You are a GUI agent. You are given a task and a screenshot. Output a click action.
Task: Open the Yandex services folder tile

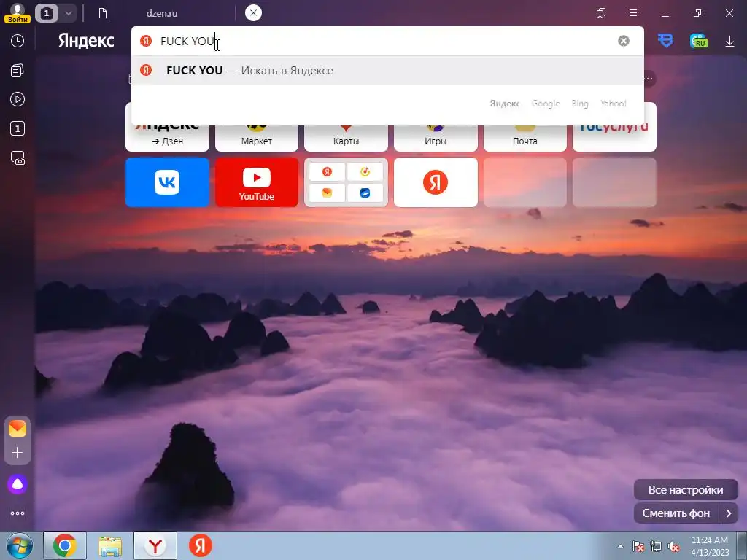point(347,182)
